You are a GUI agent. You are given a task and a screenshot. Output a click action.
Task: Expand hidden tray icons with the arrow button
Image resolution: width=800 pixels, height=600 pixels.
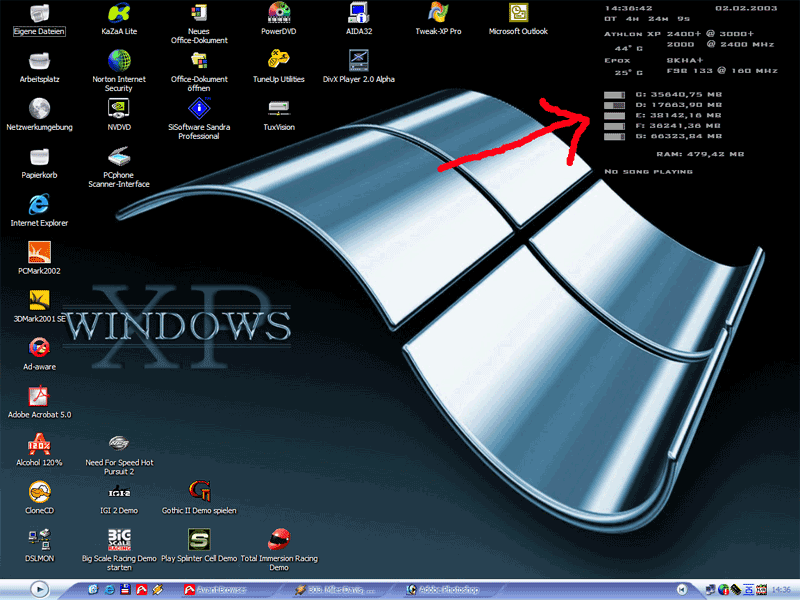click(682, 590)
